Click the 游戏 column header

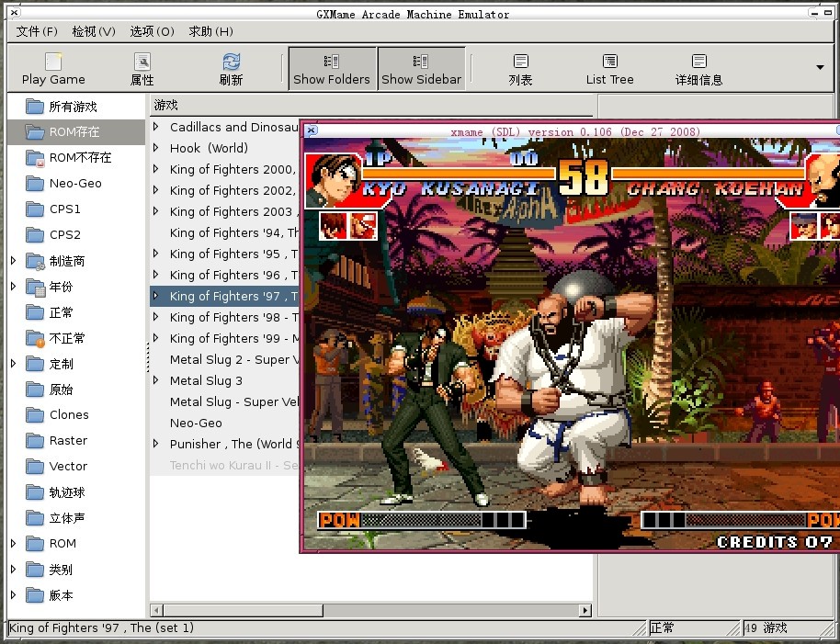tap(371, 105)
